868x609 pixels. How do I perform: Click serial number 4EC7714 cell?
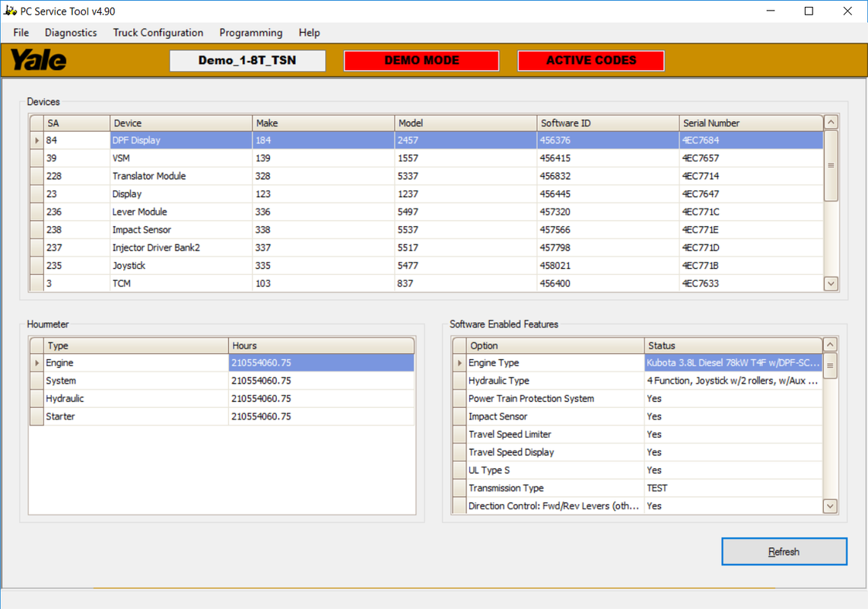click(x=751, y=176)
